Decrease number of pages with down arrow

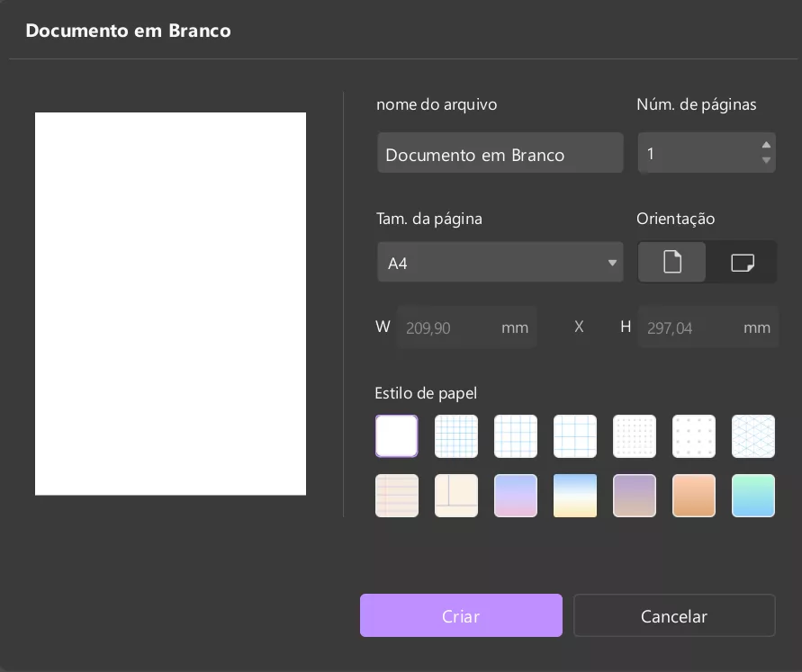point(766,161)
